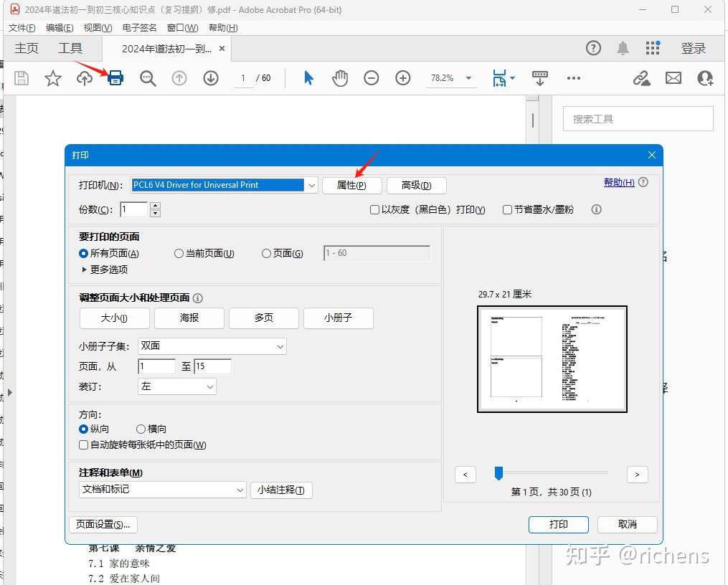
Task: Open binding side dropdown
Action: click(x=177, y=386)
